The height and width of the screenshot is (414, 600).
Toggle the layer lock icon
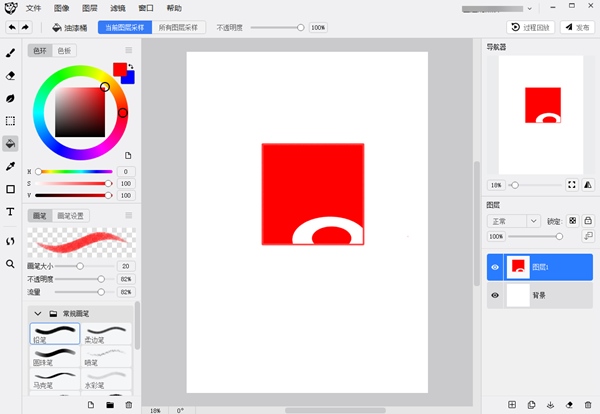pos(588,220)
